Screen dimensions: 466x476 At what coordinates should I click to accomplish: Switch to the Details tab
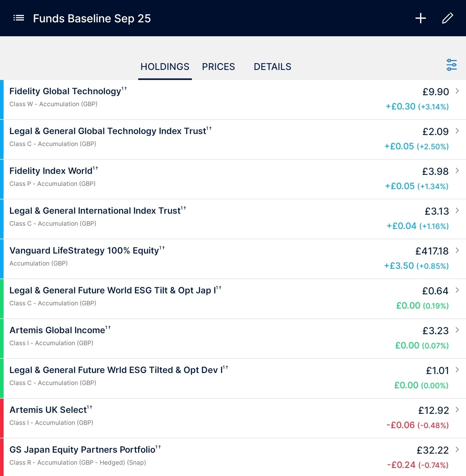[272, 67]
